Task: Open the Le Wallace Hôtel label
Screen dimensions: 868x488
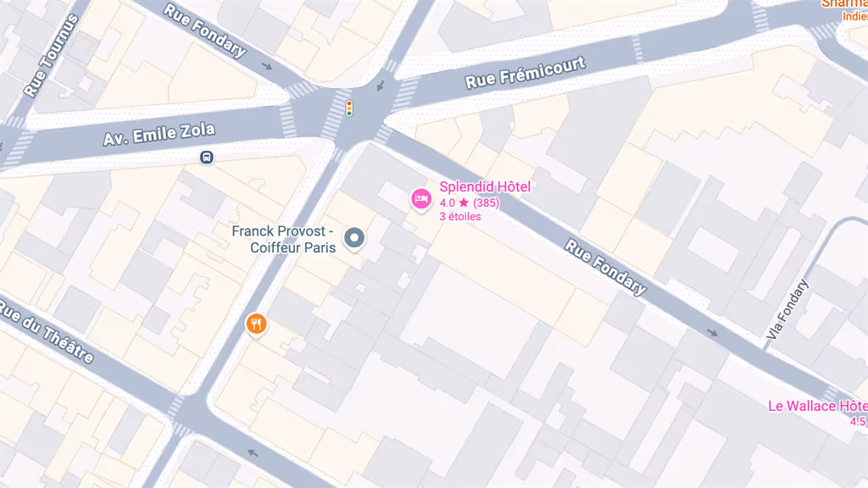Action: pyautogui.click(x=818, y=406)
